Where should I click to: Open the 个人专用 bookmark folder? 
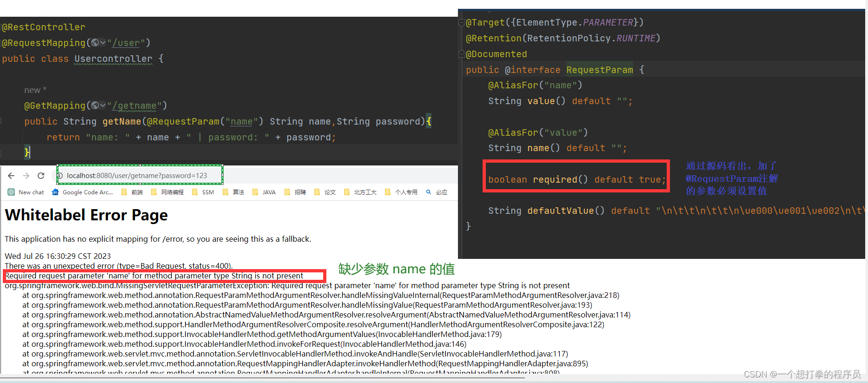coord(401,192)
